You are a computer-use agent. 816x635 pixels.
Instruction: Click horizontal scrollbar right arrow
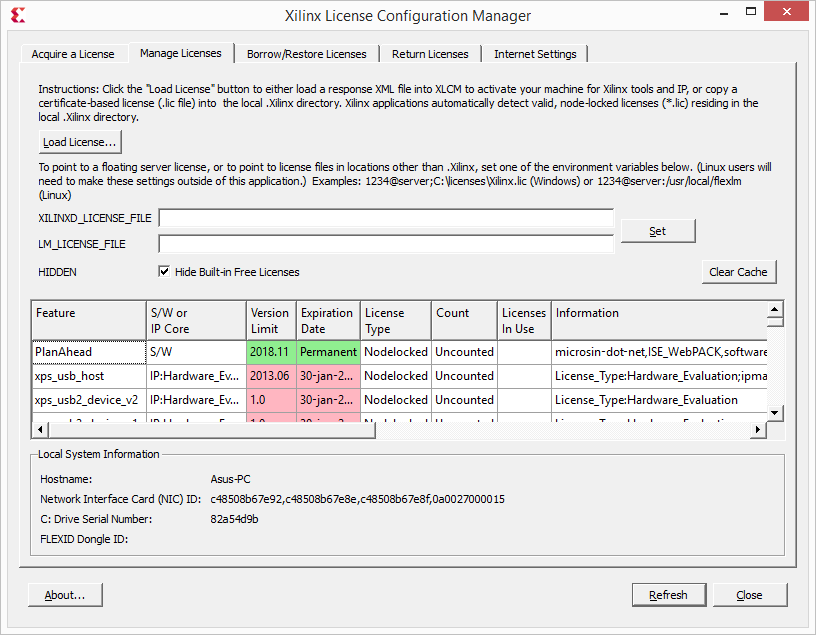click(758, 430)
